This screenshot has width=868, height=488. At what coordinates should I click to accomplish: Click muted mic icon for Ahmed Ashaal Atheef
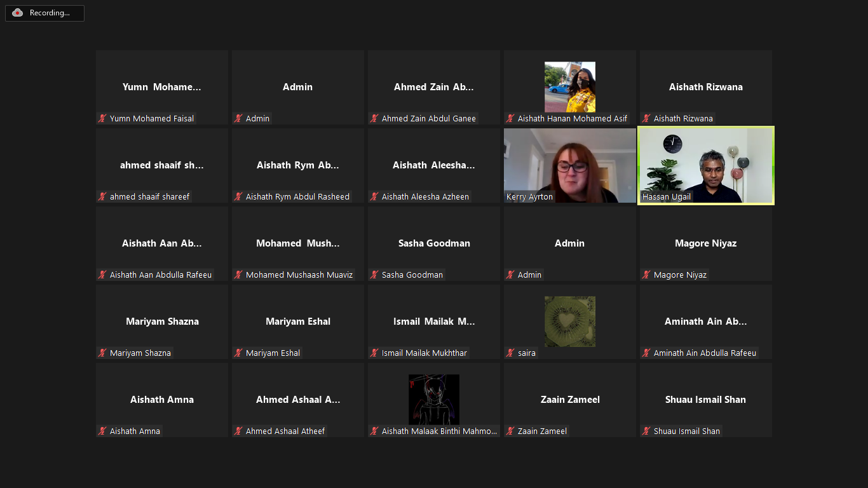click(238, 431)
